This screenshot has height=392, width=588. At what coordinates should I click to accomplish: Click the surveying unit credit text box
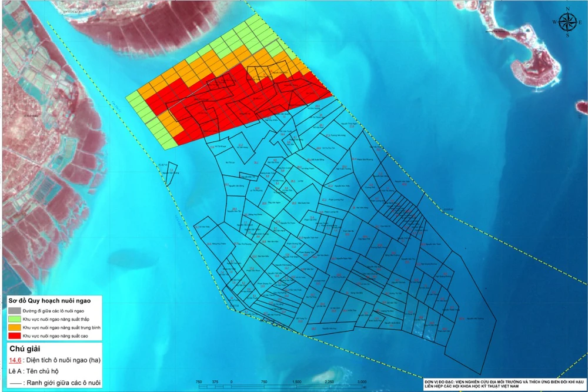[505, 384]
